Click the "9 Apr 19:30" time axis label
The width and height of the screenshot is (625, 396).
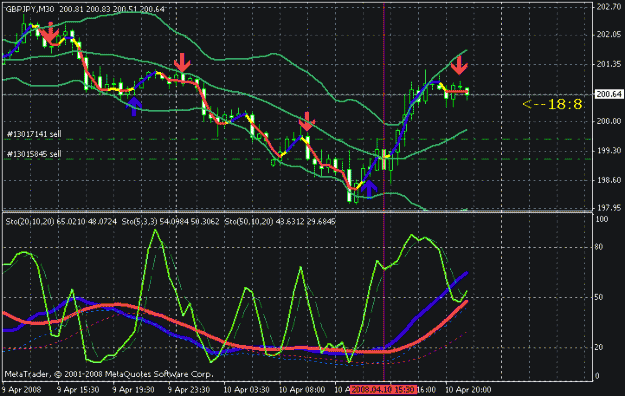point(133,390)
